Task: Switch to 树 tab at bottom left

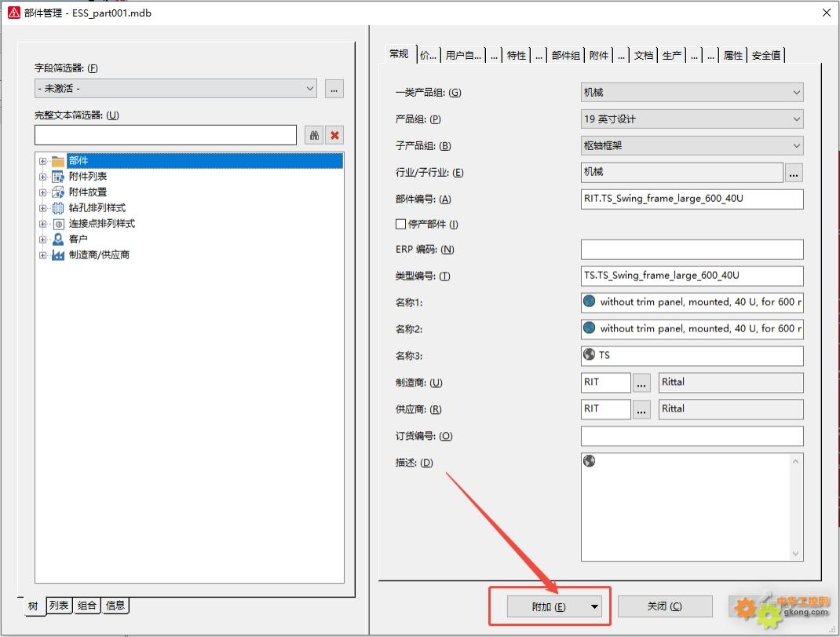Action: coord(33,606)
